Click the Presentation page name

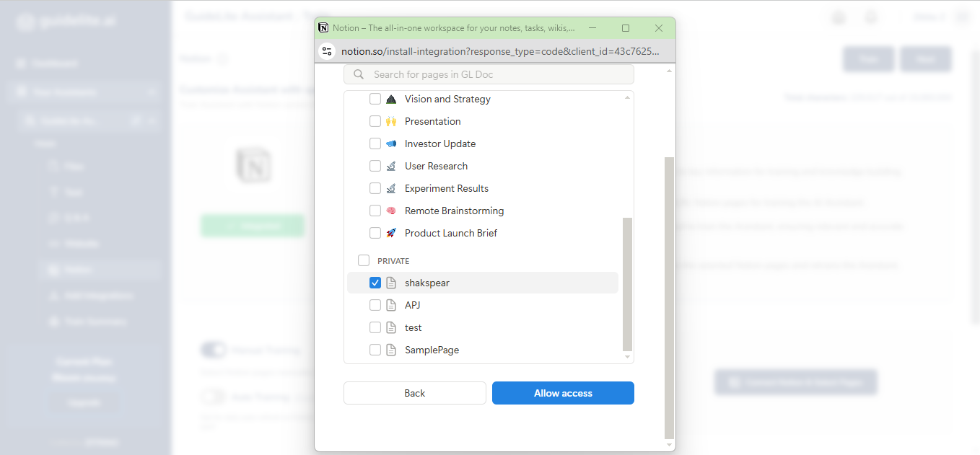432,121
